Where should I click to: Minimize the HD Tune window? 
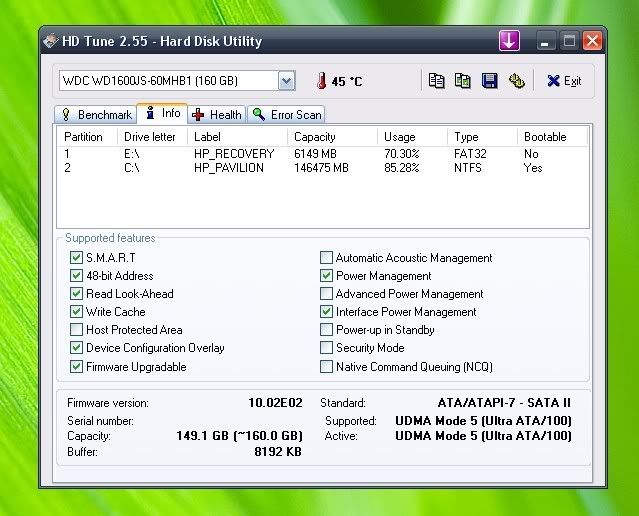click(545, 41)
